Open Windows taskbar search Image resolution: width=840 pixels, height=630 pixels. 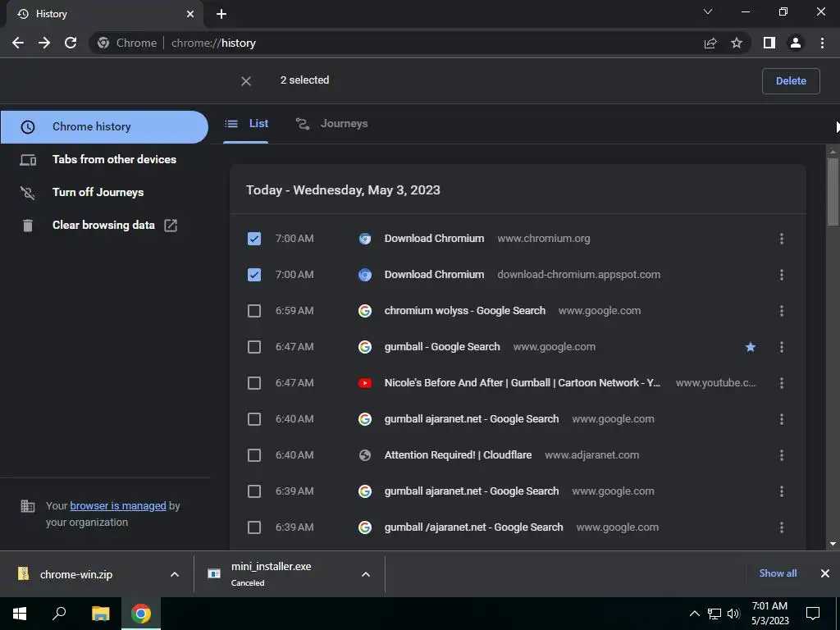[x=59, y=614]
